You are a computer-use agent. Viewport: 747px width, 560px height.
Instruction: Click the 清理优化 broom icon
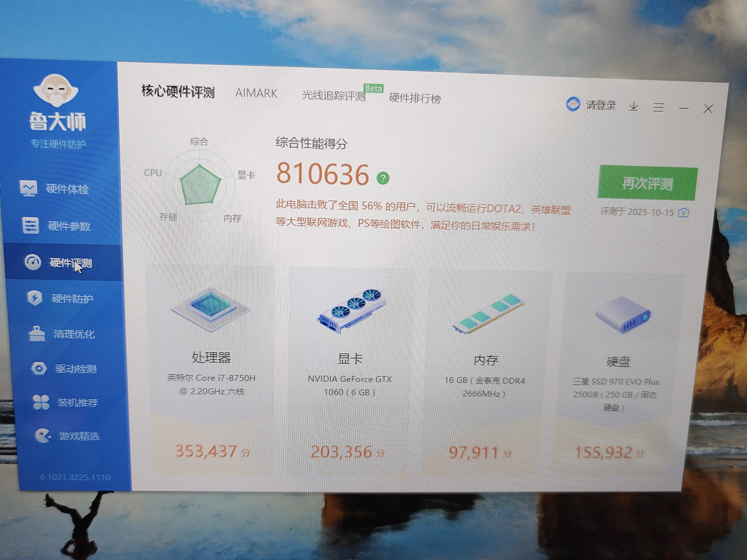37,333
